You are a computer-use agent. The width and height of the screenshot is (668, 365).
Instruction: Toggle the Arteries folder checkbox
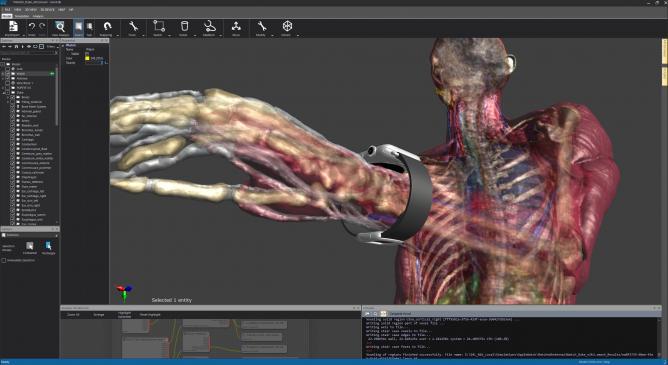point(13,121)
